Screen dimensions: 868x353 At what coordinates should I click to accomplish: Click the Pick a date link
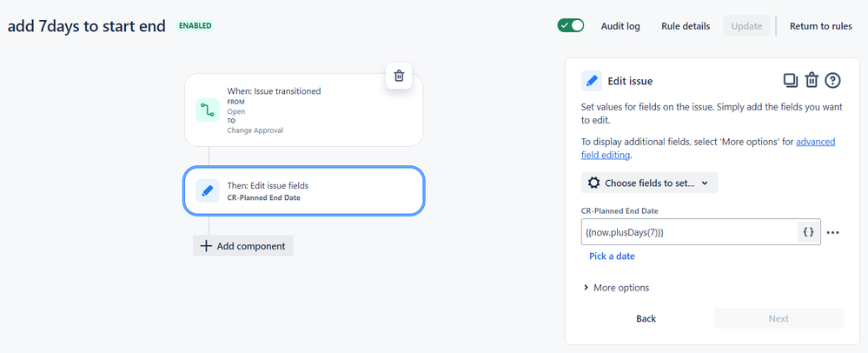[612, 256]
